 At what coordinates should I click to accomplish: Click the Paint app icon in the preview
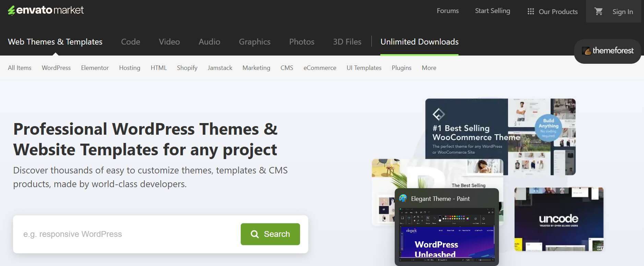coord(403,198)
